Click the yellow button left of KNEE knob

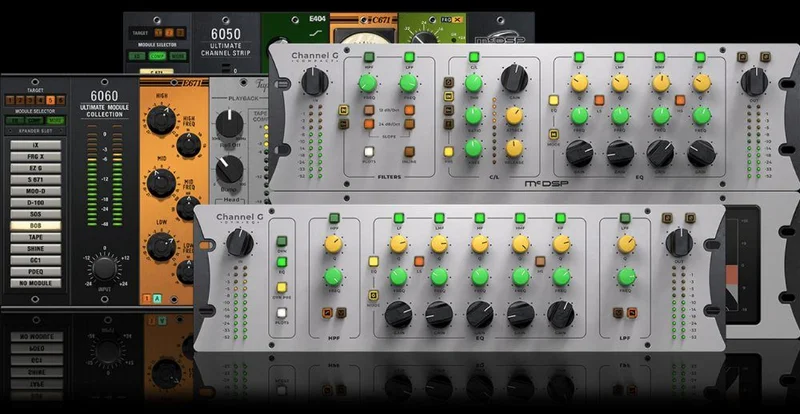449,152
